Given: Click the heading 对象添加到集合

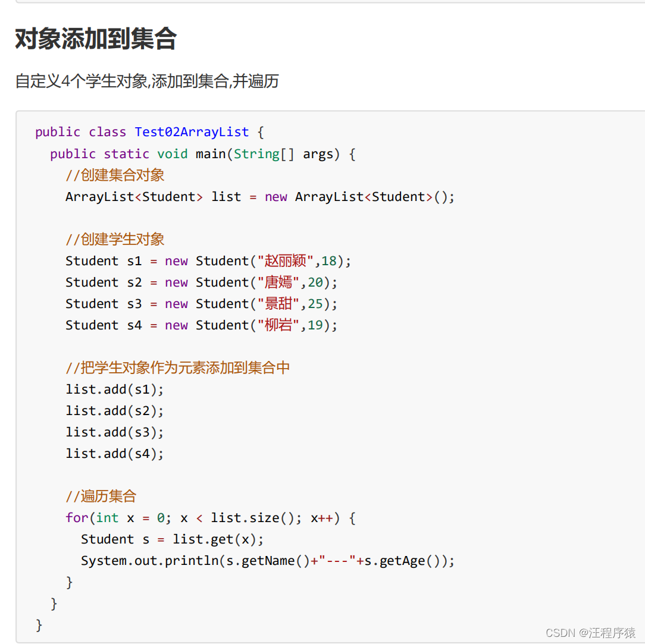Looking at the screenshot, I should pos(96,39).
